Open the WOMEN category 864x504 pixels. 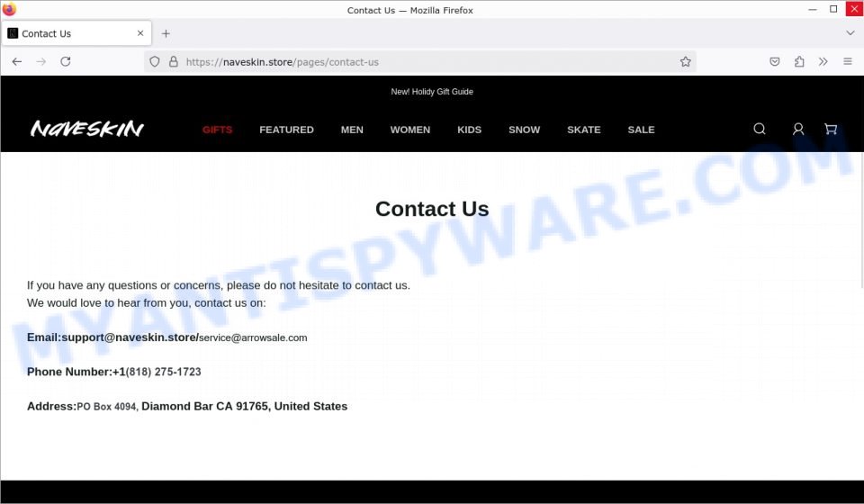point(410,130)
